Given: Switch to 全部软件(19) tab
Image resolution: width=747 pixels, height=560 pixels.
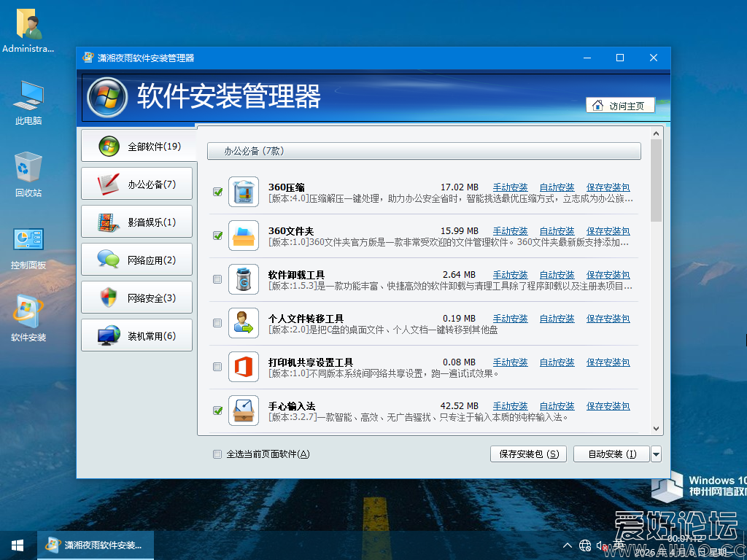Looking at the screenshot, I should click(x=139, y=146).
